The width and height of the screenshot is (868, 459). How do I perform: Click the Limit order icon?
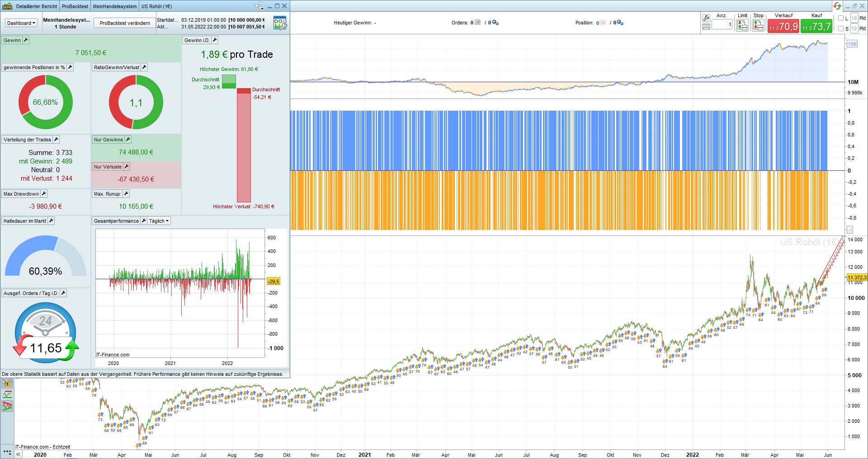[x=742, y=26]
